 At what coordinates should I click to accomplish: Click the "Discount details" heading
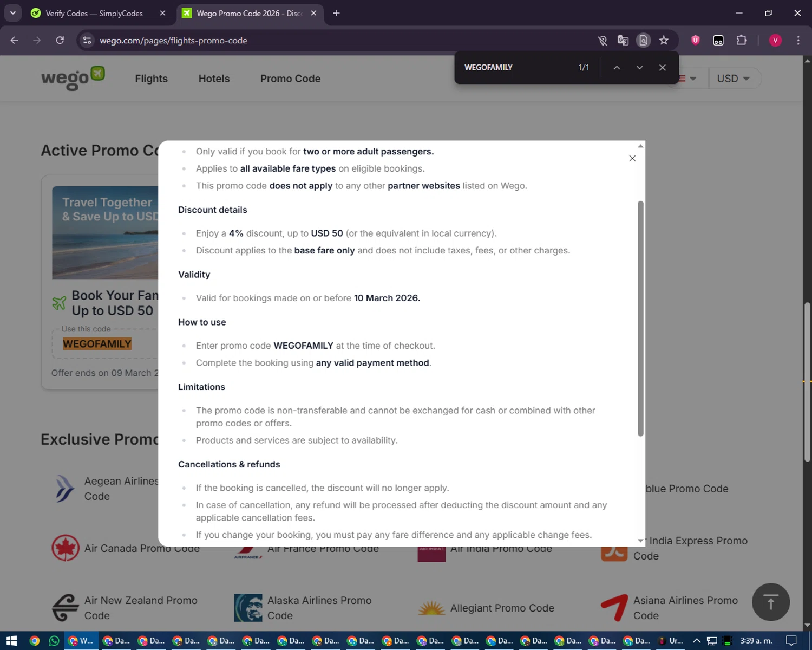213,210
